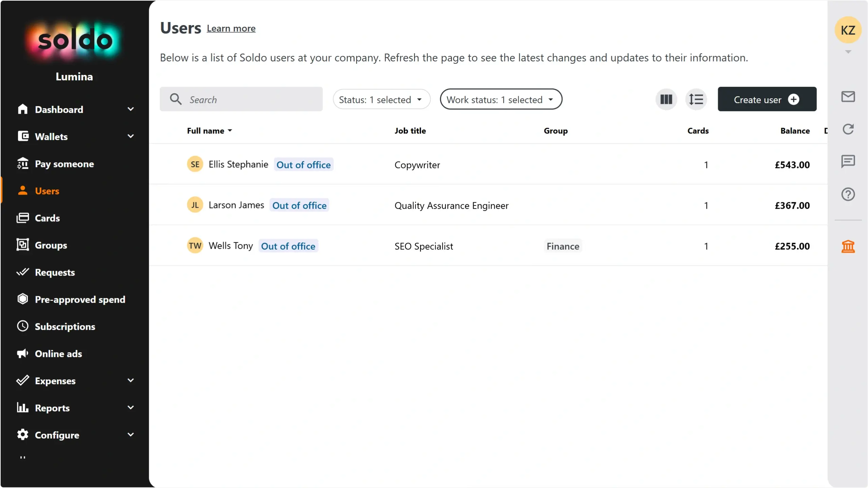Click the Requests double-check icon

coord(23,272)
